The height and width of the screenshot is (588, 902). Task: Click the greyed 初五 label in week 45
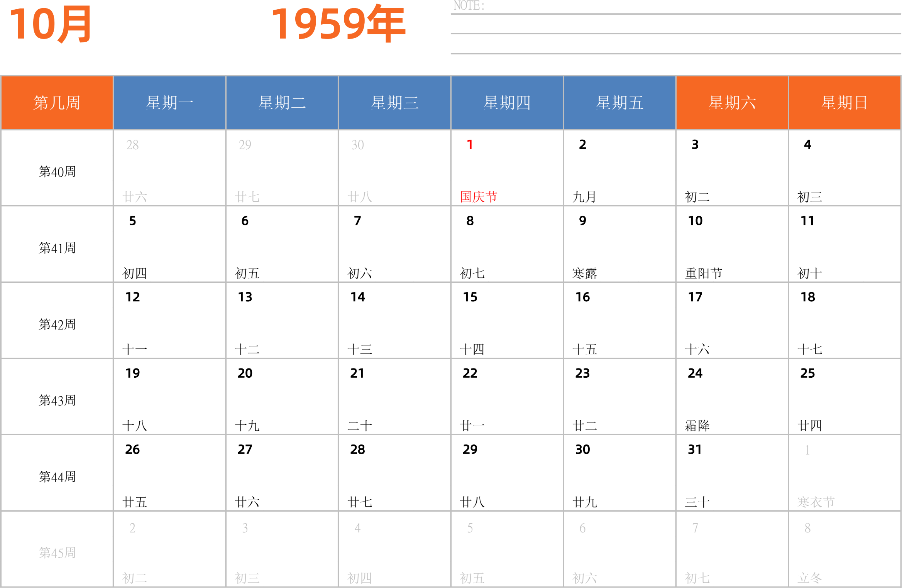472,578
